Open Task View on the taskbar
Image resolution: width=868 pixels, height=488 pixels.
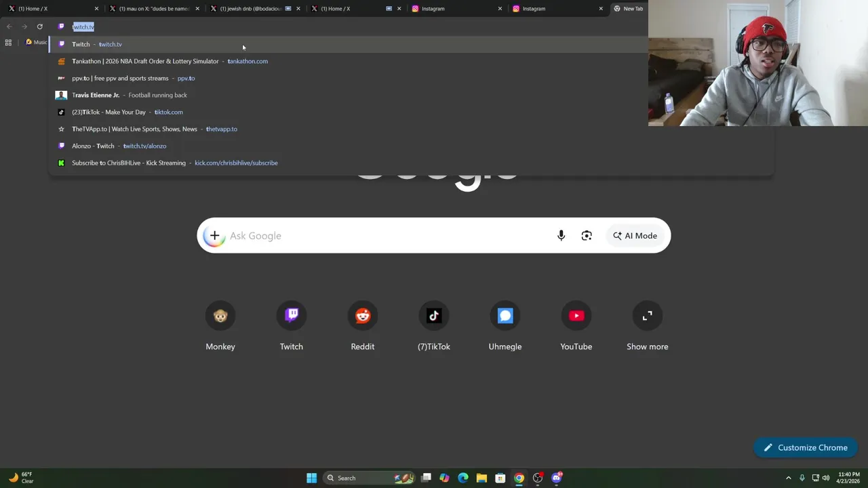(426, 478)
